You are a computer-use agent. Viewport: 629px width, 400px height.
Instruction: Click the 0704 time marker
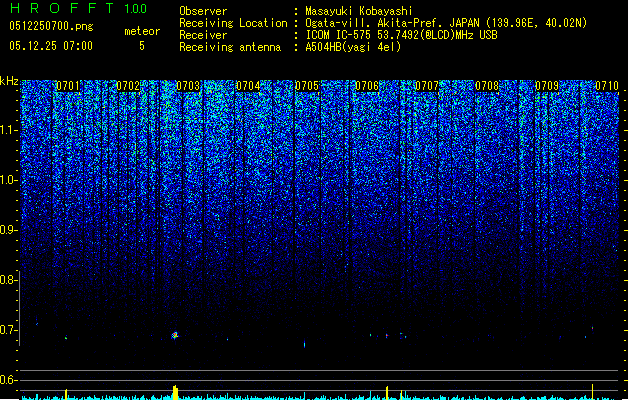248,86
